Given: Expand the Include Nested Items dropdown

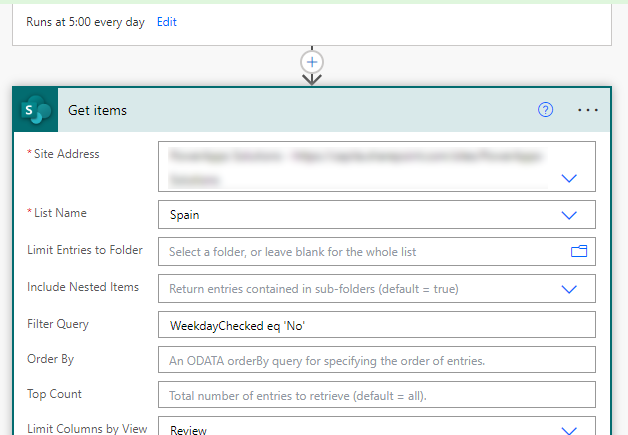Looking at the screenshot, I should click(569, 289).
